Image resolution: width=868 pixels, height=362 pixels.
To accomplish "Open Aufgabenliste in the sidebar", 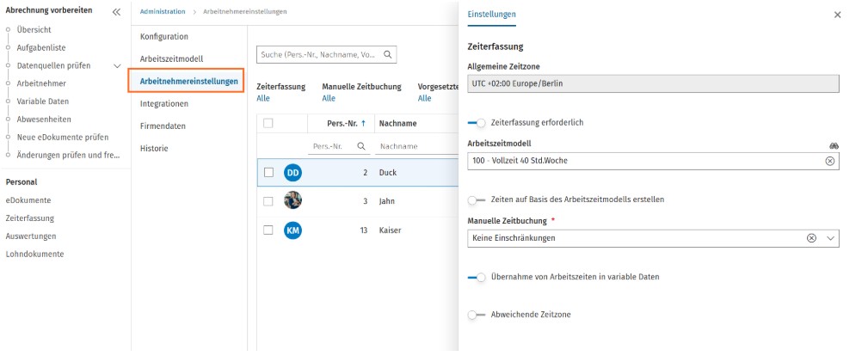I will click(41, 47).
